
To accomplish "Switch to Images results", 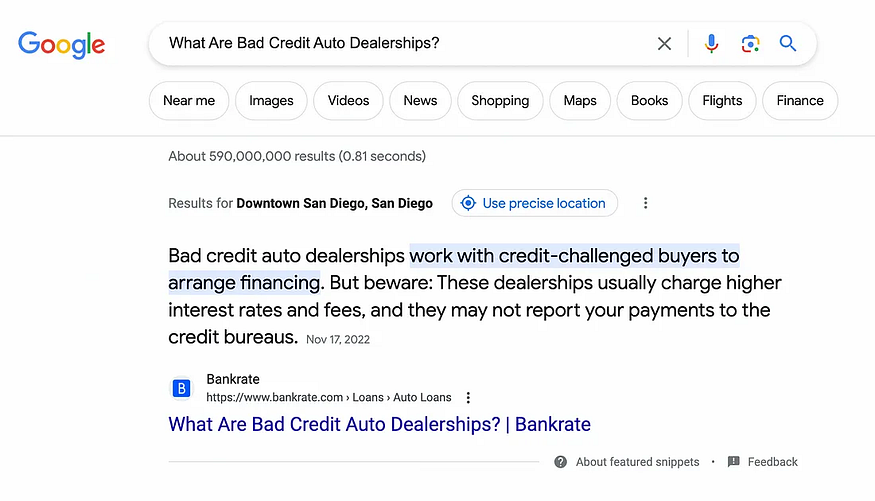I will [x=271, y=100].
